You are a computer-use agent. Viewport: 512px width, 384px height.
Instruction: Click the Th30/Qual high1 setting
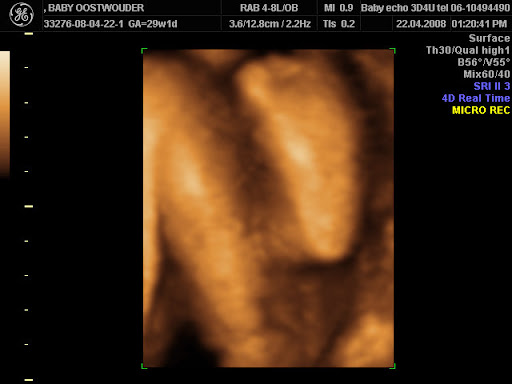(x=468, y=50)
